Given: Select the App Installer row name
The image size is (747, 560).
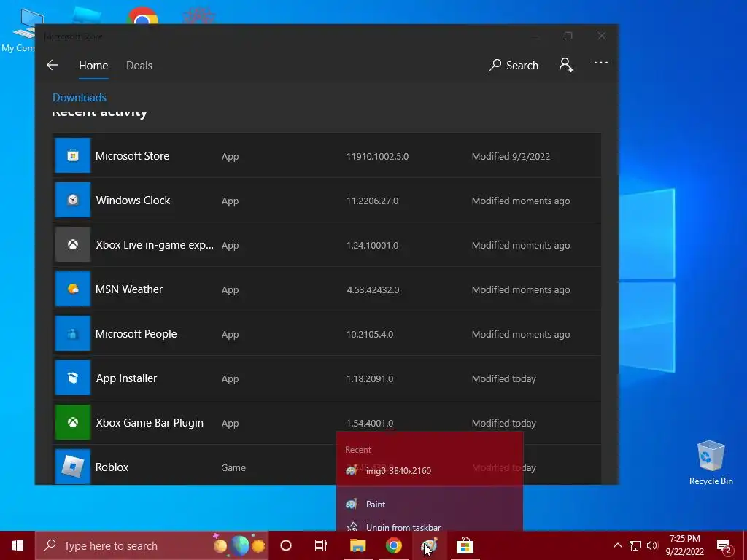Looking at the screenshot, I should pyautogui.click(x=126, y=378).
